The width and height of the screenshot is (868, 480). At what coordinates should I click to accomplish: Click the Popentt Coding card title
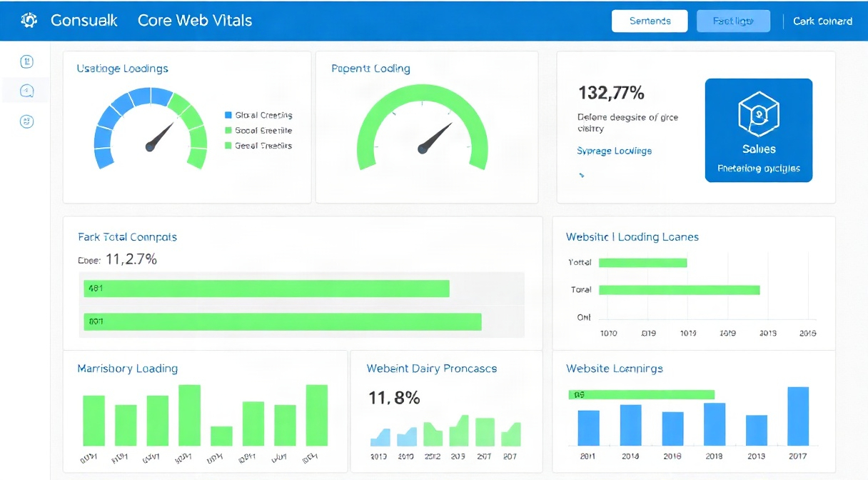point(370,69)
